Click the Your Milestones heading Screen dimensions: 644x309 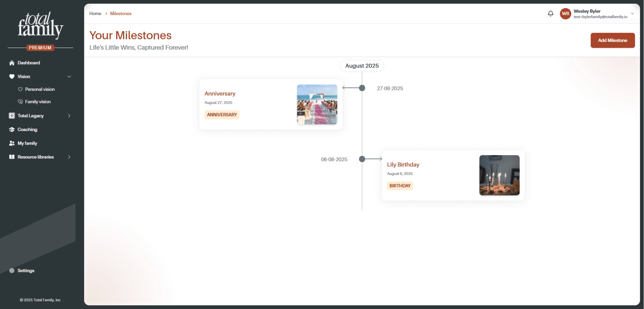(130, 35)
